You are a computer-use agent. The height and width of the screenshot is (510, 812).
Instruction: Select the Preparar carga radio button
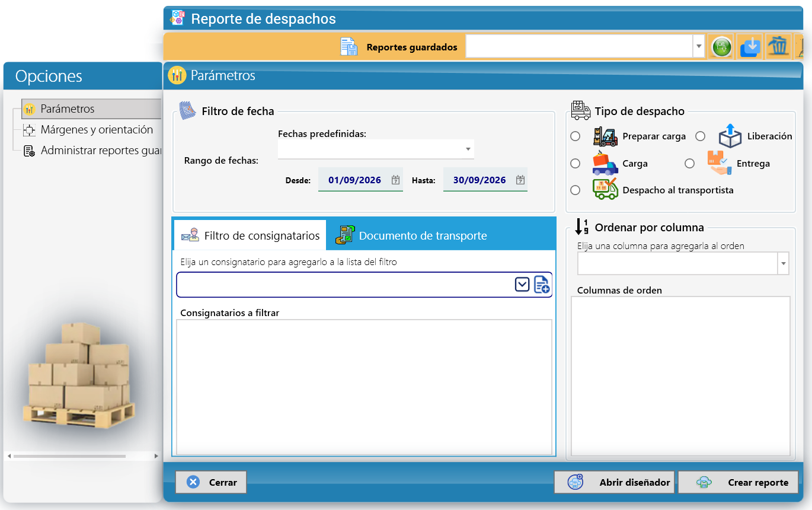tap(575, 136)
